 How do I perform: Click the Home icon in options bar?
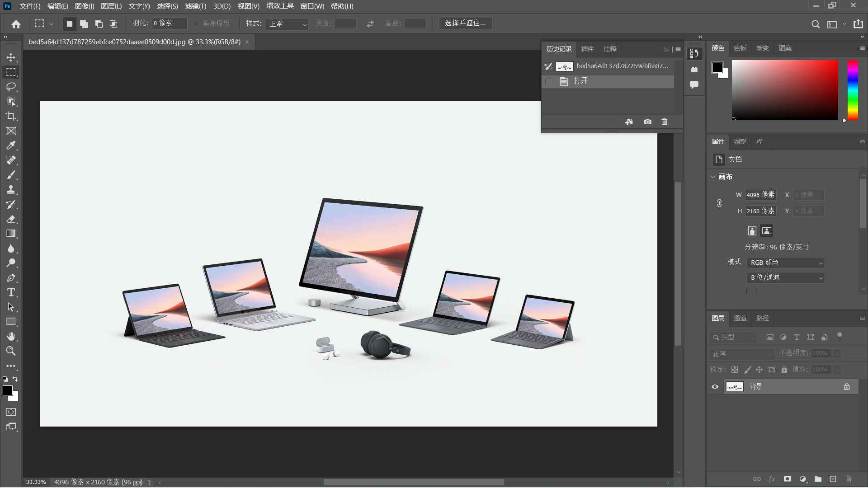point(16,24)
